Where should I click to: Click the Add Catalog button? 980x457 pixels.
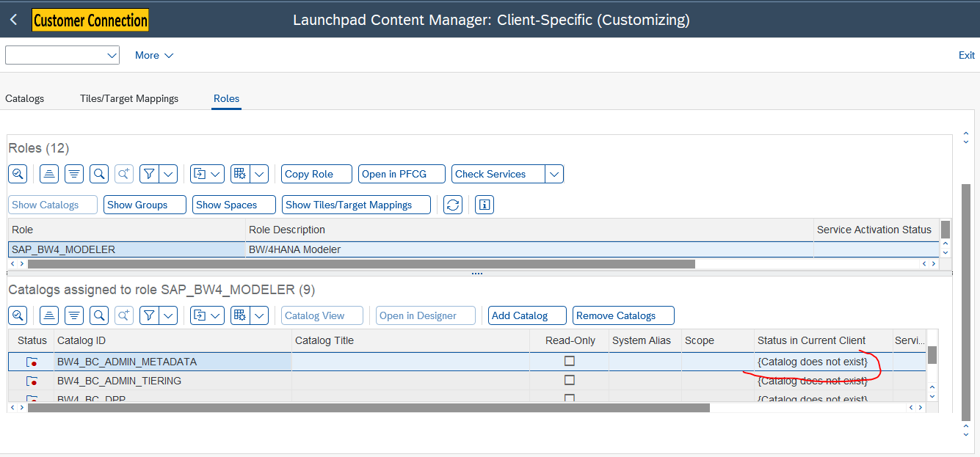tap(527, 315)
